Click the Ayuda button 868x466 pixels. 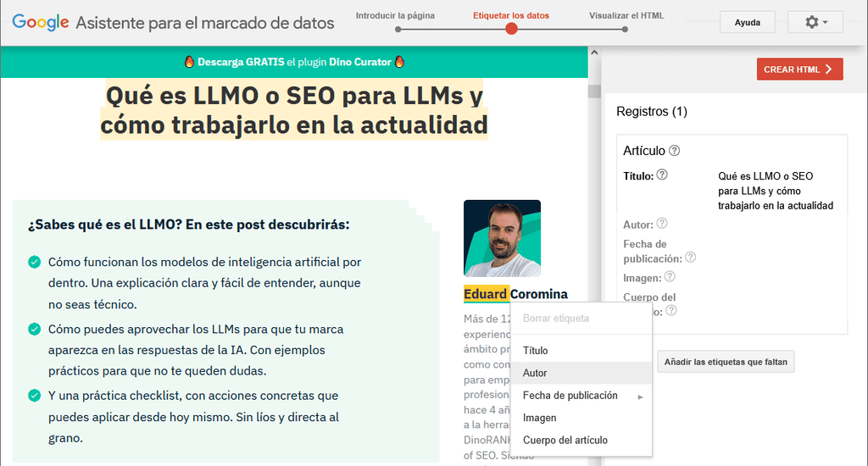(x=747, y=22)
